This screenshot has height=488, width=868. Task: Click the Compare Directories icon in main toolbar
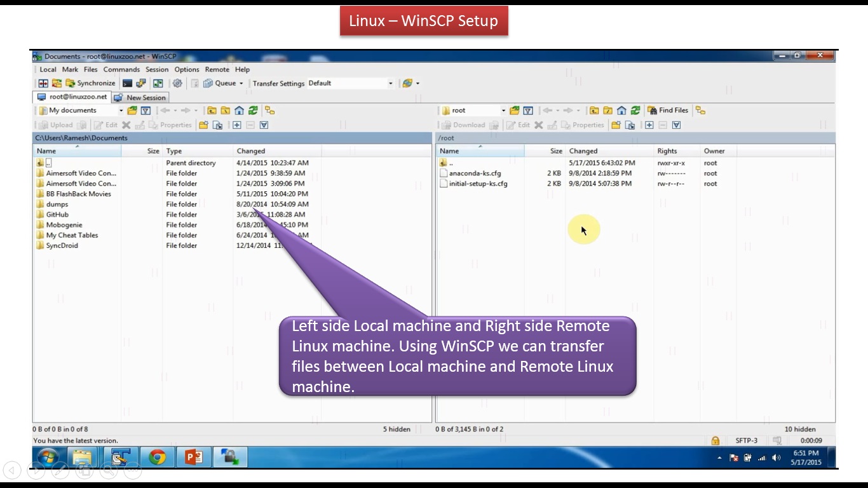pyautogui.click(x=43, y=83)
